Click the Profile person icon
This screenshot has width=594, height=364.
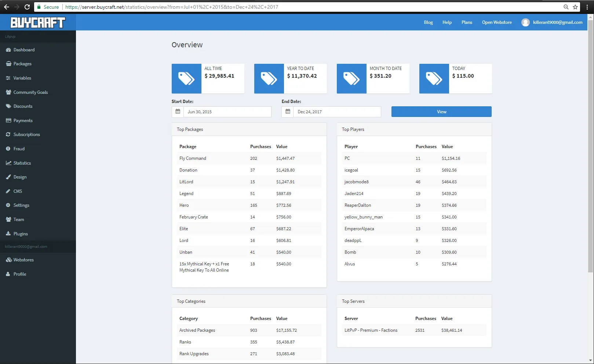[x=8, y=274]
